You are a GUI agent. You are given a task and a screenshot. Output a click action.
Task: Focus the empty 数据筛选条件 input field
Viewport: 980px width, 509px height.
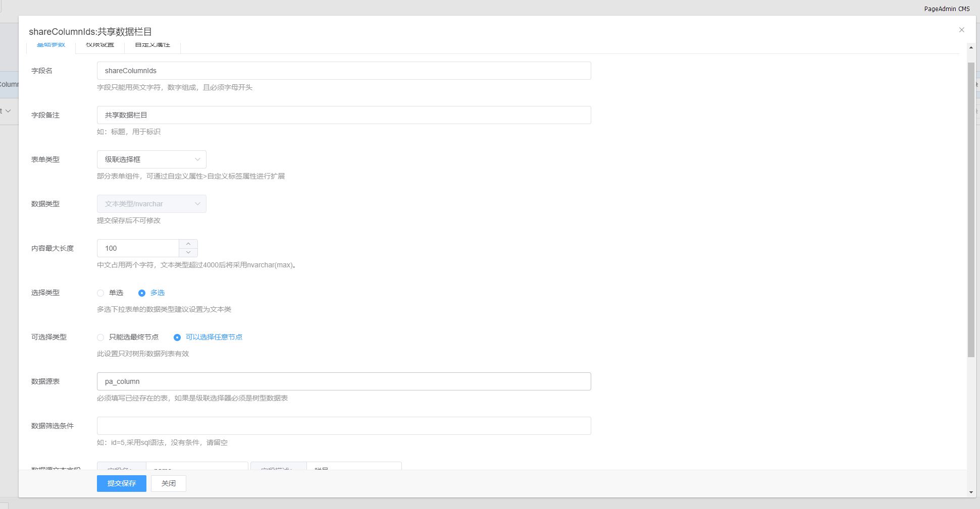[344, 426]
